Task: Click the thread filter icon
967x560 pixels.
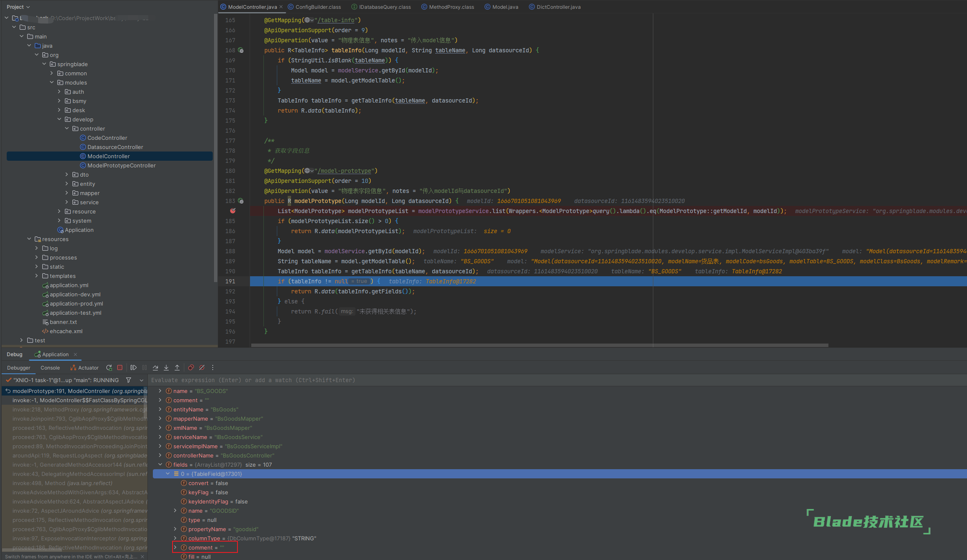Action: [x=129, y=380]
